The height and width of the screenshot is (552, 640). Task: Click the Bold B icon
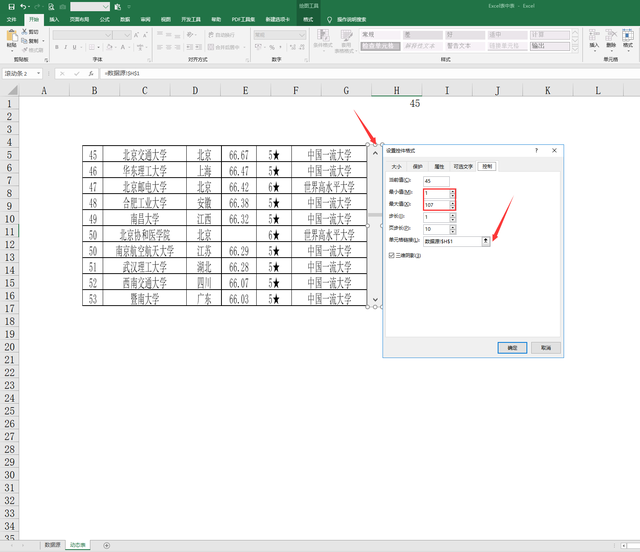point(57,47)
